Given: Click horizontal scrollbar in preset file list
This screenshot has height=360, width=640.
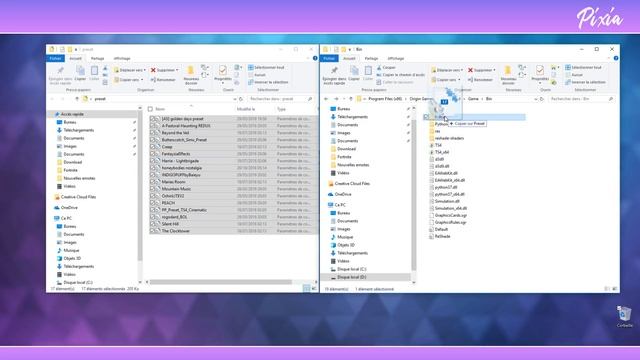Looking at the screenshot, I should [x=220, y=282].
